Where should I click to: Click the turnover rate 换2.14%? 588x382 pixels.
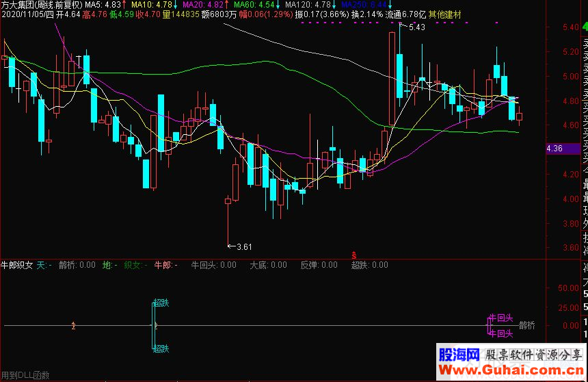367,14
